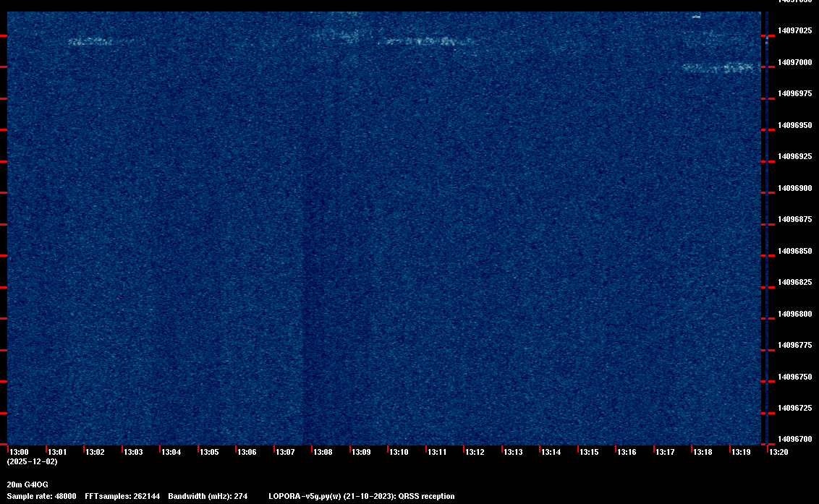Click the 14096850 frequency label
Viewport: 819px width, 504px height.
(795, 251)
